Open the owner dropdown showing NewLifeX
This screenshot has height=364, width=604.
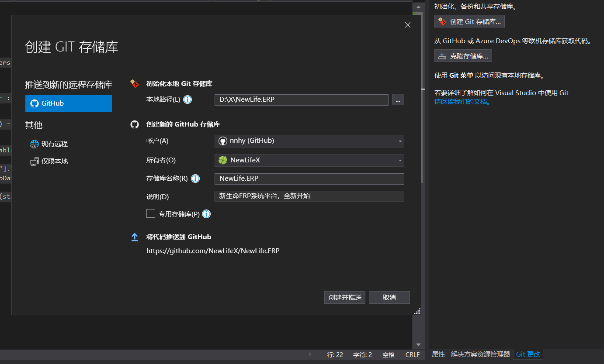point(309,160)
